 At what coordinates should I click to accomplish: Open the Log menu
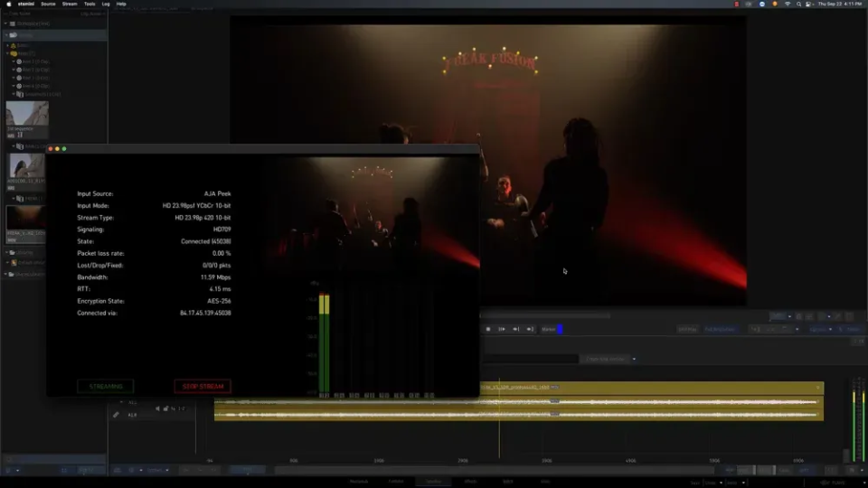(106, 4)
